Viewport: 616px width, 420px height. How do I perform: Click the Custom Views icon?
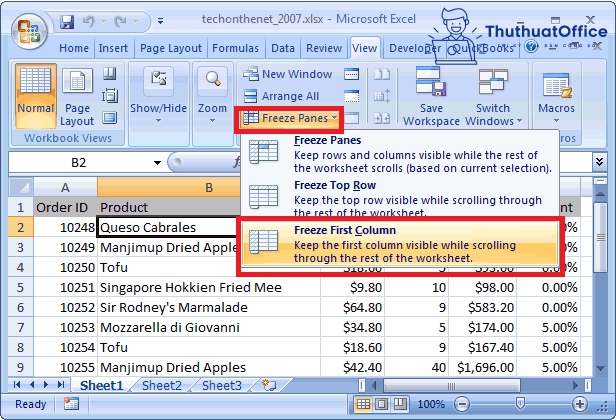pyautogui.click(x=110, y=95)
